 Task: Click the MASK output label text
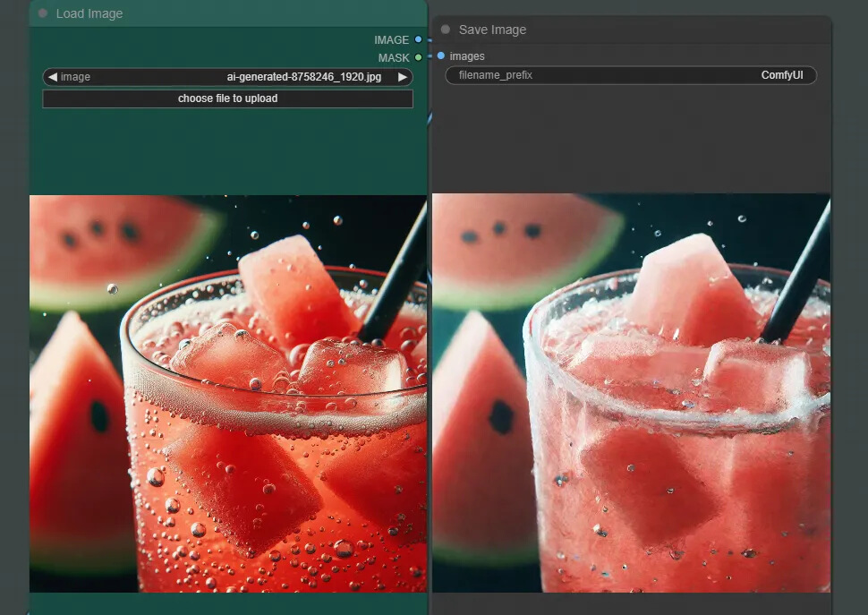[393, 58]
